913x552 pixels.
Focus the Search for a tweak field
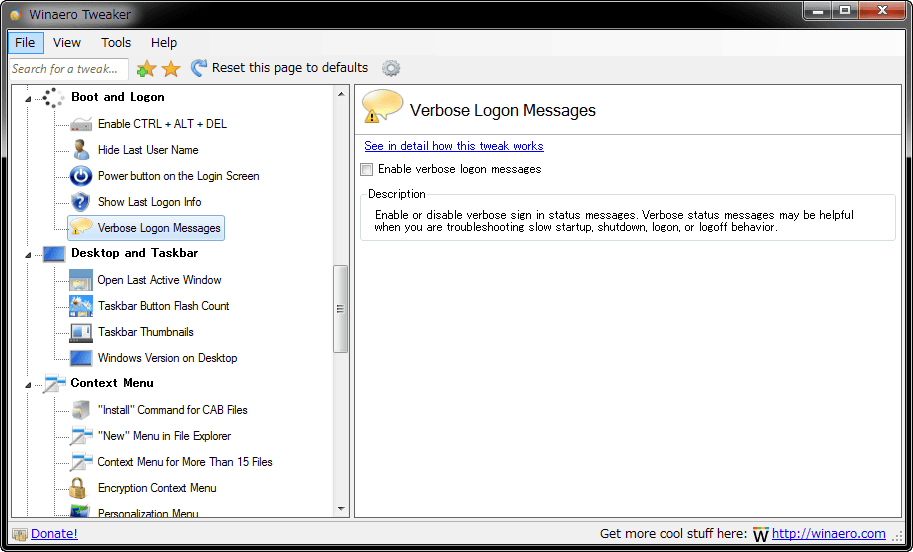click(69, 69)
